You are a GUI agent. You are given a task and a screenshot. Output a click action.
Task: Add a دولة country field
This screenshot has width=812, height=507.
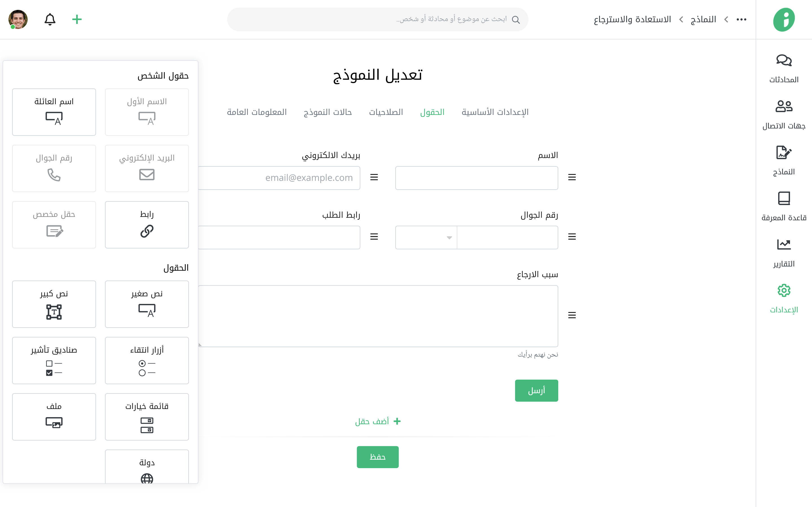[147, 468]
